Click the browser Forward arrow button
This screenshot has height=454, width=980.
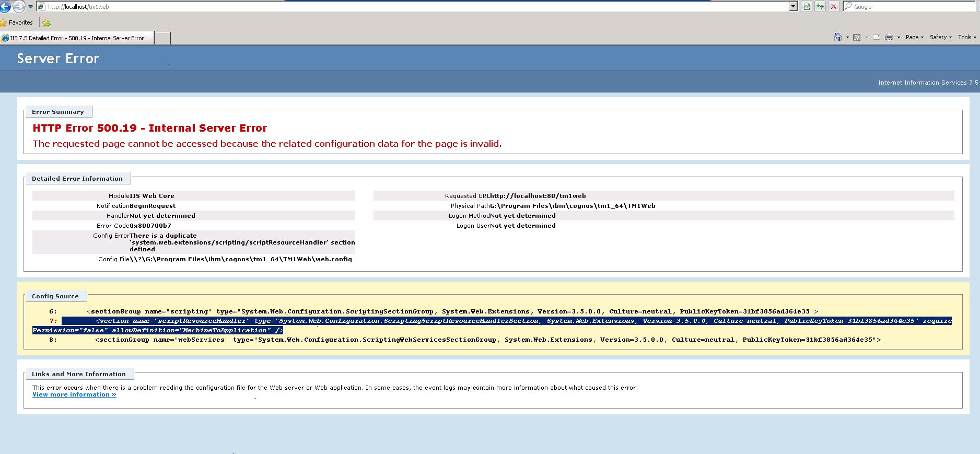click(19, 7)
